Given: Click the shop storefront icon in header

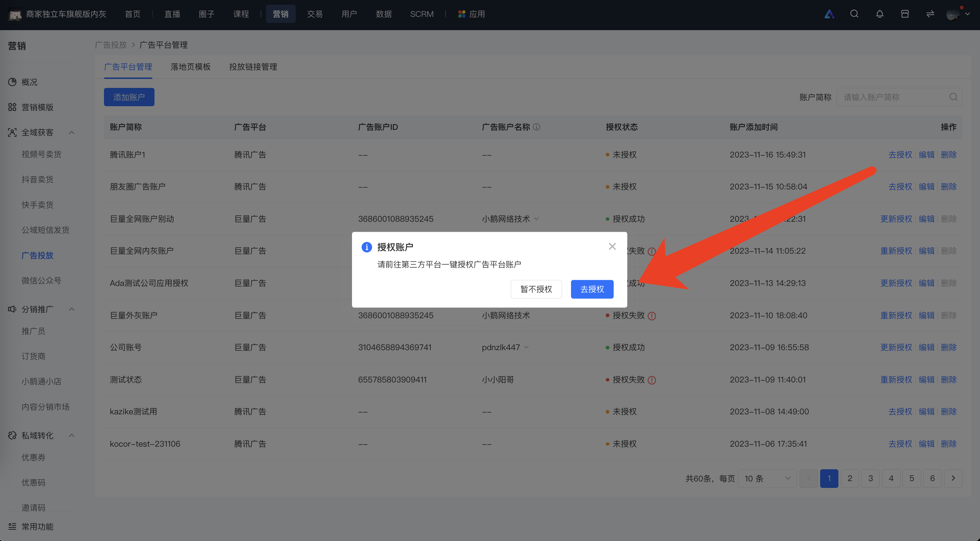Looking at the screenshot, I should [905, 14].
